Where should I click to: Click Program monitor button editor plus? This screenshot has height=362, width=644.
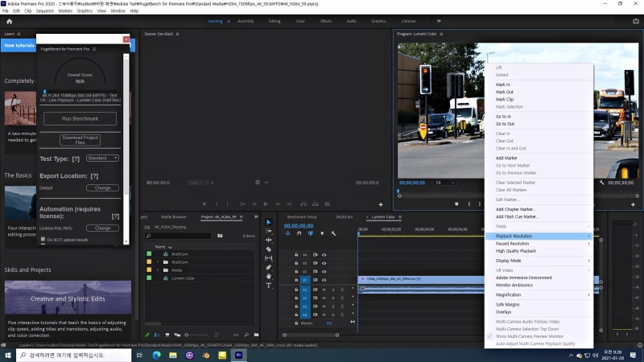(633, 204)
